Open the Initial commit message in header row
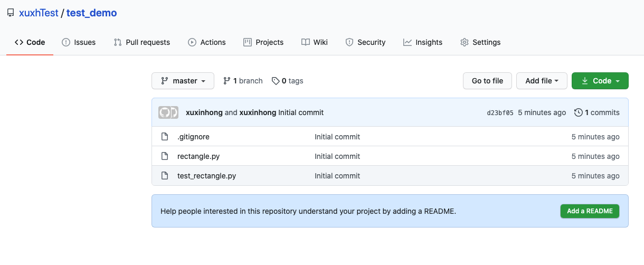This screenshot has height=265, width=644. tap(301, 112)
